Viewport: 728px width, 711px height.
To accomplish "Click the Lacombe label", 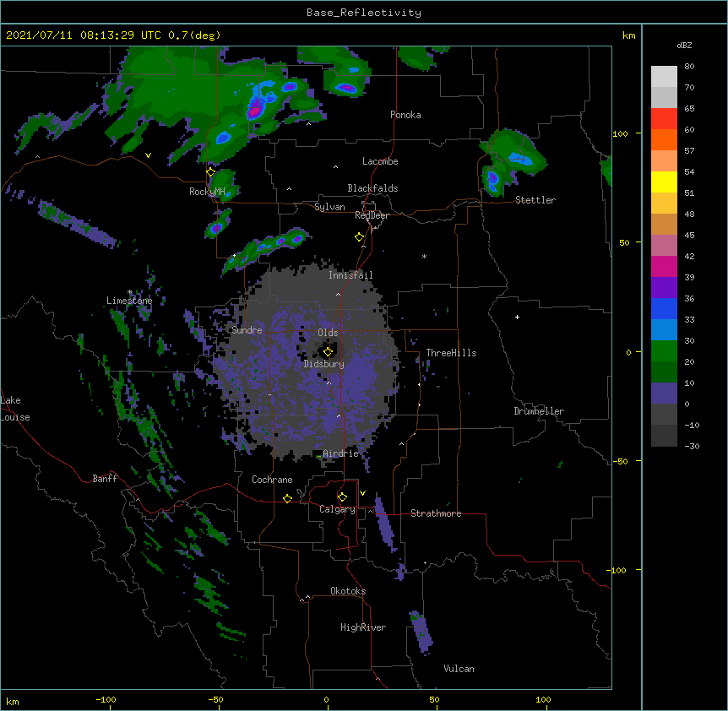I will click(x=380, y=161).
